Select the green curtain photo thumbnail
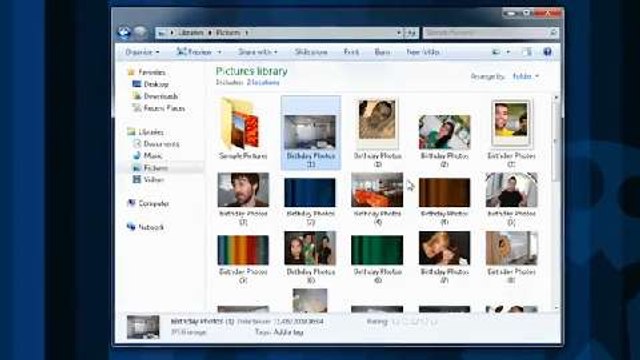Viewport: 640px width, 360px height. coord(377,250)
